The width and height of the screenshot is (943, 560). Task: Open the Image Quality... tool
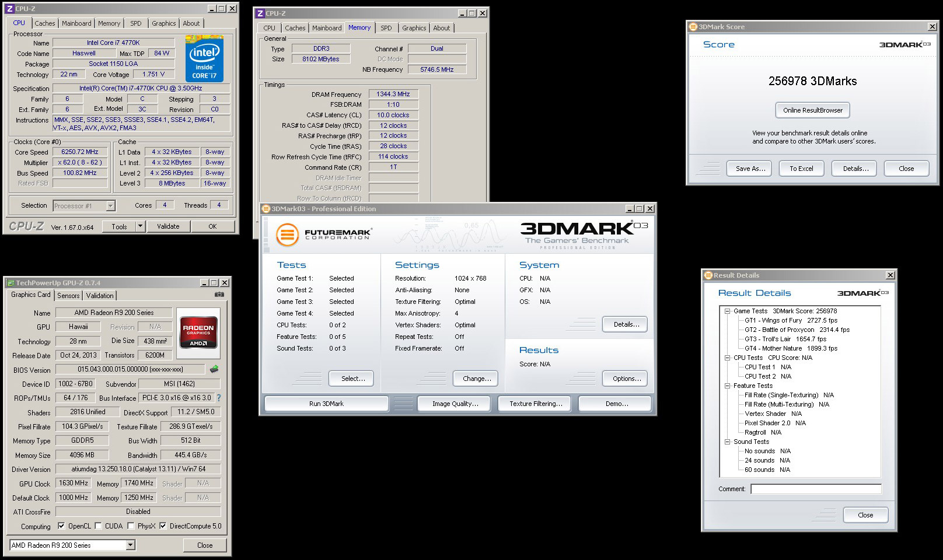tap(455, 404)
